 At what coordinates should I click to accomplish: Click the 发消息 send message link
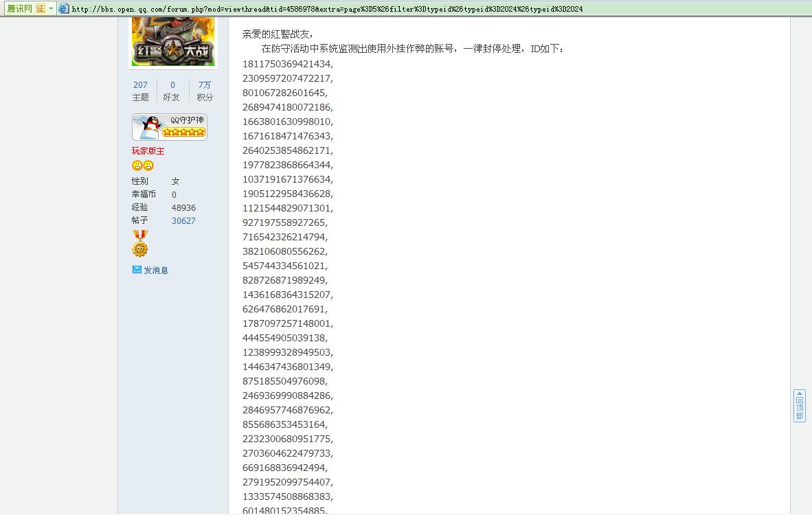(x=156, y=270)
